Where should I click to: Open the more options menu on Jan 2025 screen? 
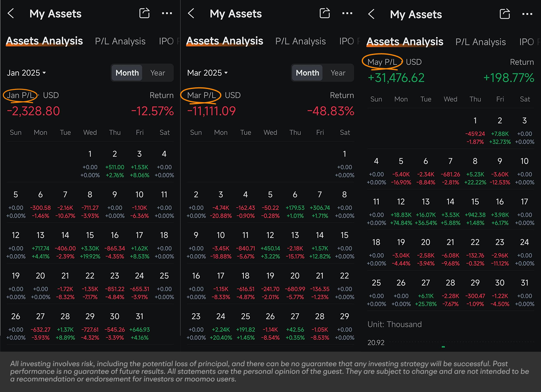coord(167,14)
